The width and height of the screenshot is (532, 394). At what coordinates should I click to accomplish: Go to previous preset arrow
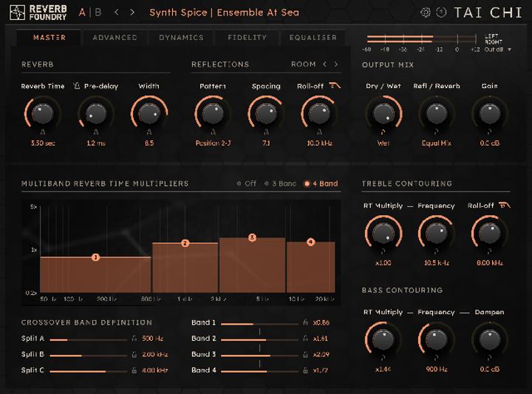(x=117, y=13)
